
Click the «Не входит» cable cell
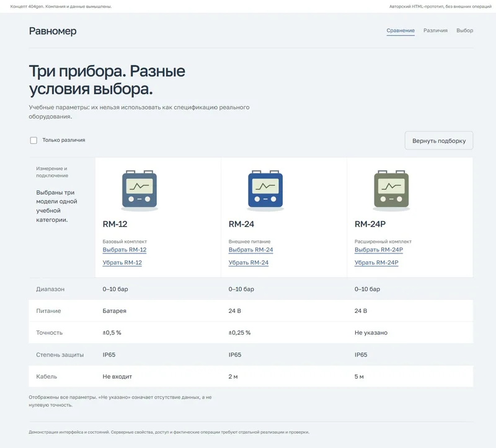click(117, 377)
